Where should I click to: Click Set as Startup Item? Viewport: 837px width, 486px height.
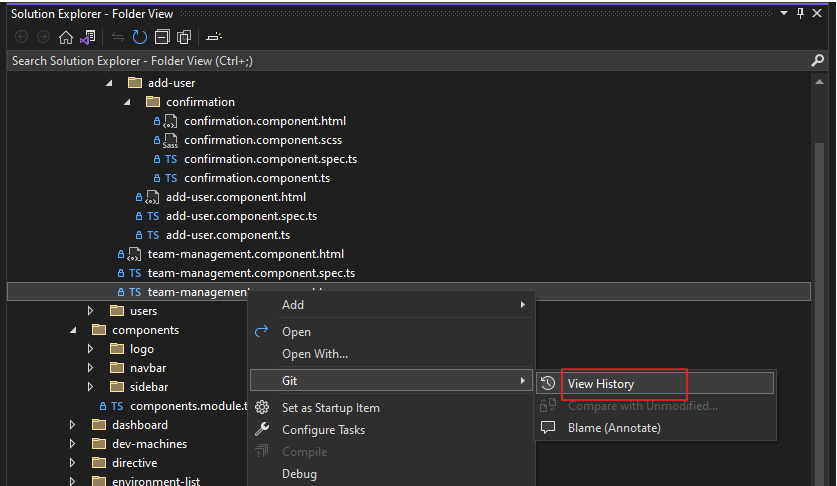(x=330, y=408)
